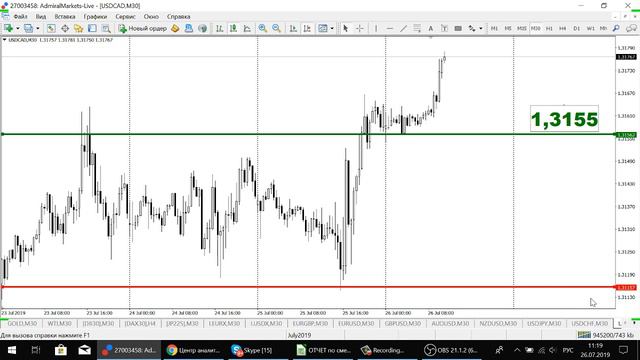This screenshot has height=360, width=640.
Task: Click the 1,3155 text label on chart
Action: click(564, 119)
